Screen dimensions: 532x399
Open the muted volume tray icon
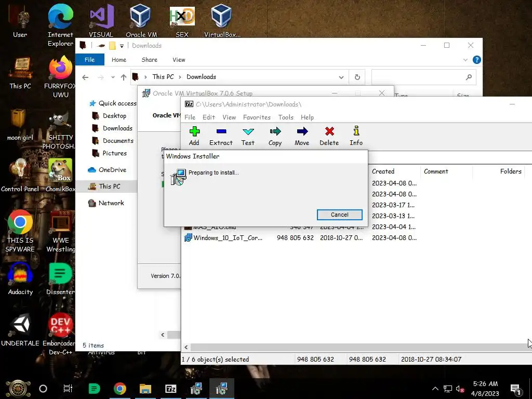pyautogui.click(x=460, y=389)
